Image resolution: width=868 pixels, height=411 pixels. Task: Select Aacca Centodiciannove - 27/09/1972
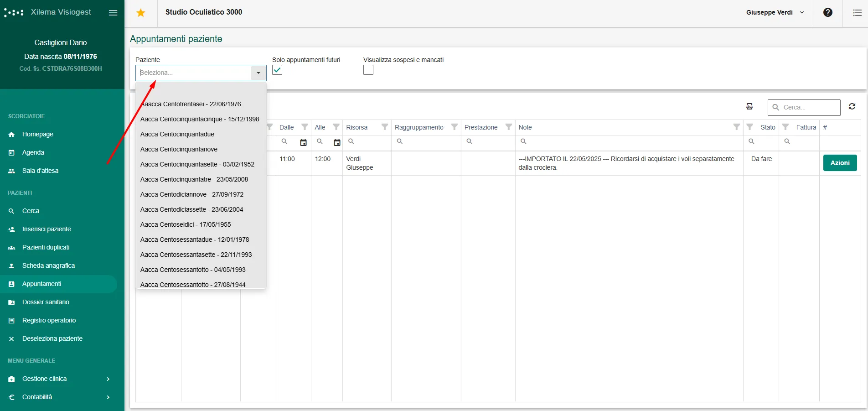pyautogui.click(x=201, y=194)
